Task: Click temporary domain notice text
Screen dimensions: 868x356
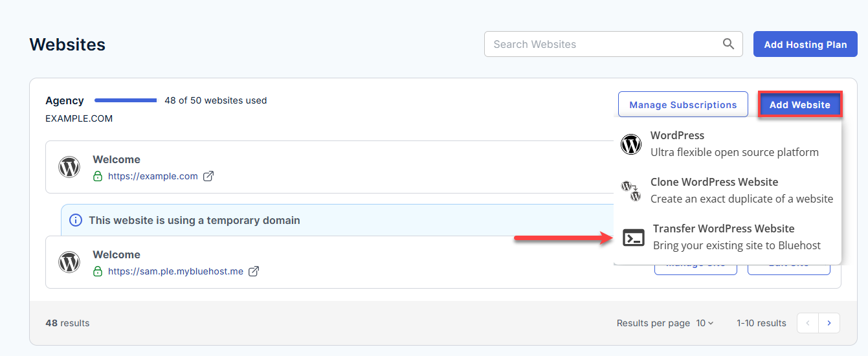Action: point(194,220)
